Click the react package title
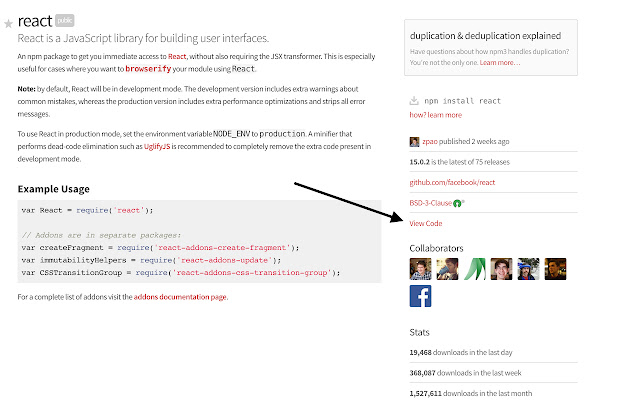Image resolution: width=640 pixels, height=400 pixels. pyautogui.click(x=35, y=21)
